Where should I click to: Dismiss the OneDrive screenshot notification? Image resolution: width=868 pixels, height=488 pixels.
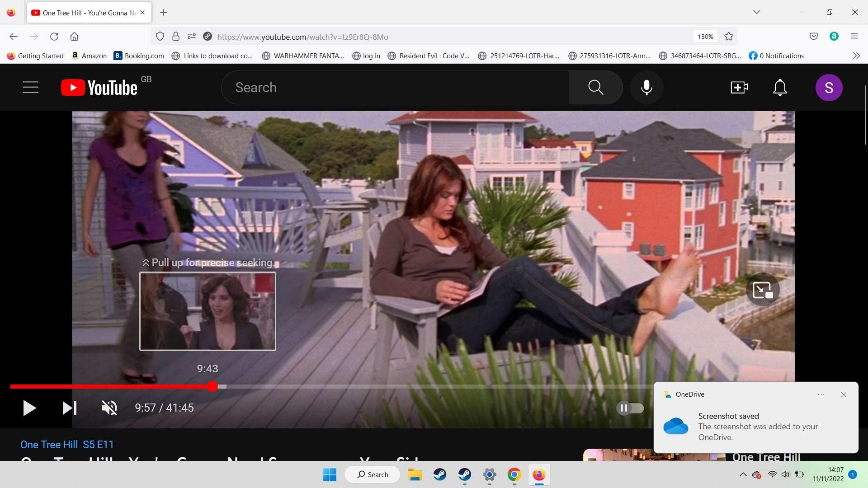point(844,394)
